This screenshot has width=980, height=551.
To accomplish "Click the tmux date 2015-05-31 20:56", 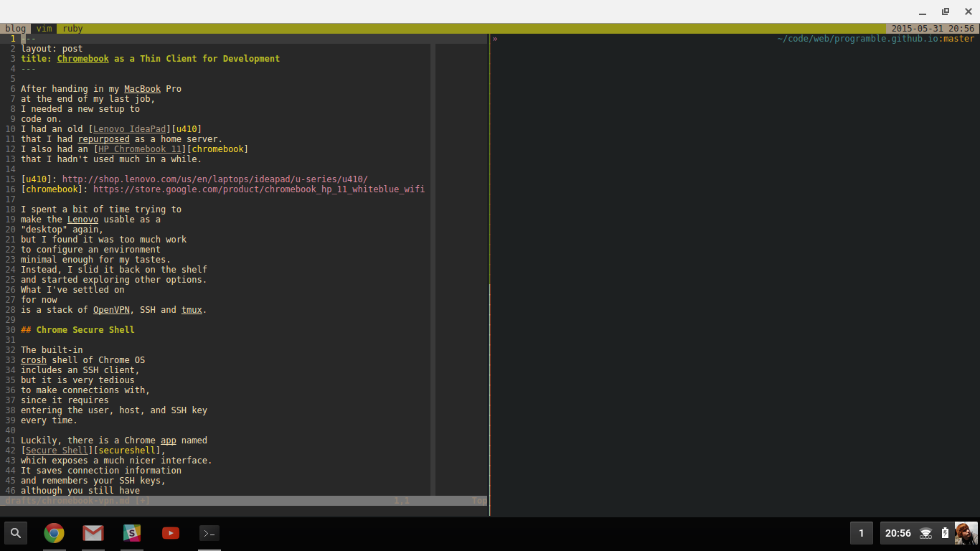I will [933, 29].
